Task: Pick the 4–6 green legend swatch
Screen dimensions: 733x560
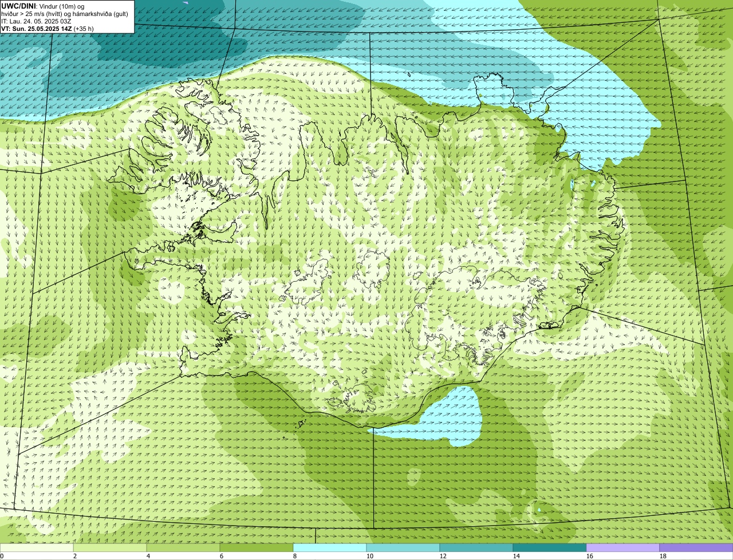Action: click(x=183, y=547)
